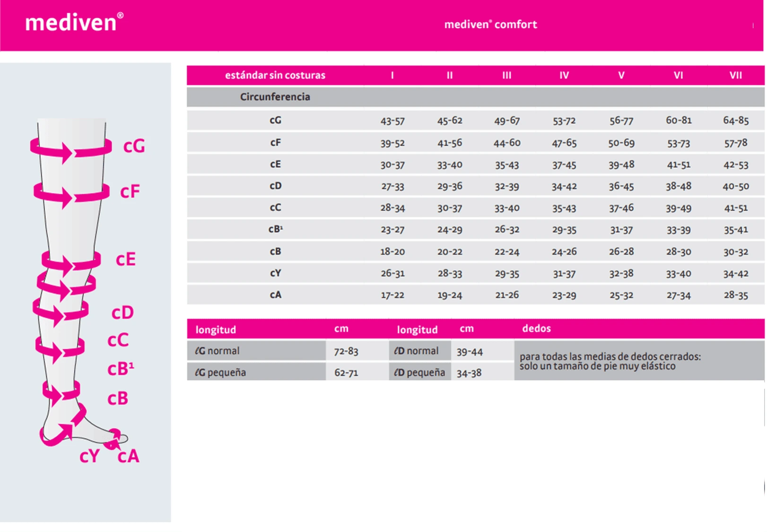Image resolution: width=767 pixels, height=532 pixels.
Task: Select cell '23-29' in the cA row
Action: click(x=564, y=295)
